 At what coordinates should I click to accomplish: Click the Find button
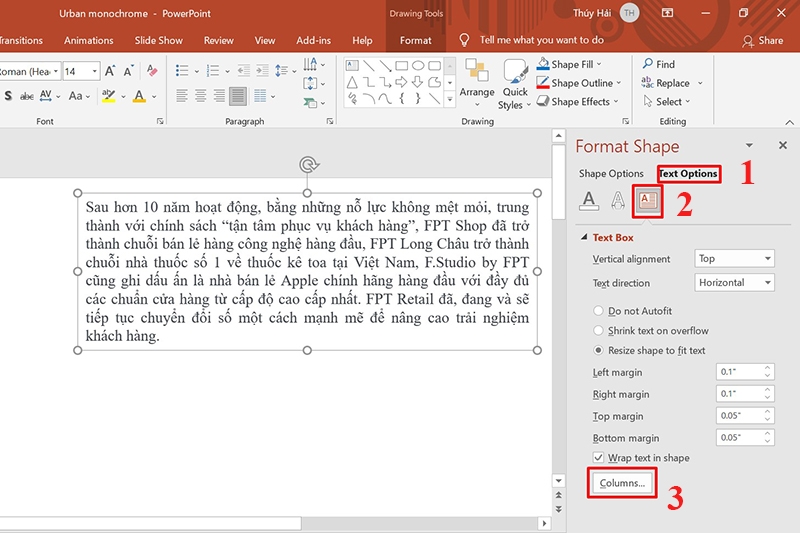pyautogui.click(x=659, y=64)
